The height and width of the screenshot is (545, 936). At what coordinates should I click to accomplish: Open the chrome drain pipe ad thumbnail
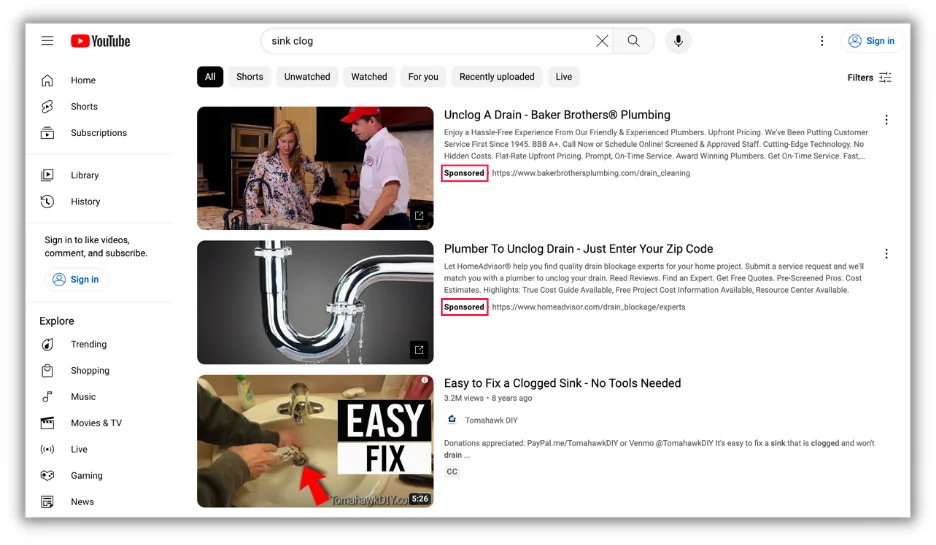click(x=315, y=302)
